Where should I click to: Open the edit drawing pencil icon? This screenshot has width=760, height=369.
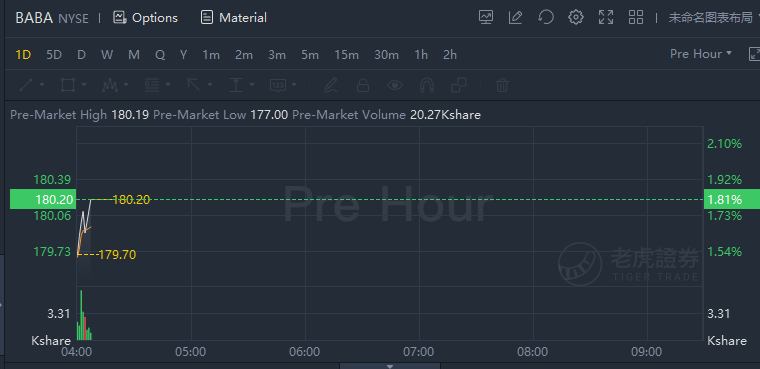[515, 17]
